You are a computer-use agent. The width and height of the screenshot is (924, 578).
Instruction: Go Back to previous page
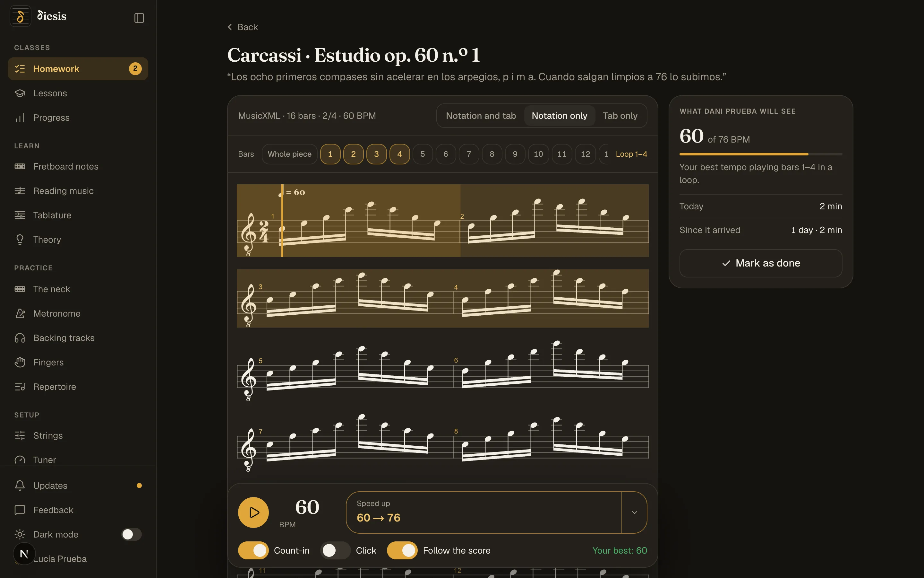pyautogui.click(x=243, y=27)
